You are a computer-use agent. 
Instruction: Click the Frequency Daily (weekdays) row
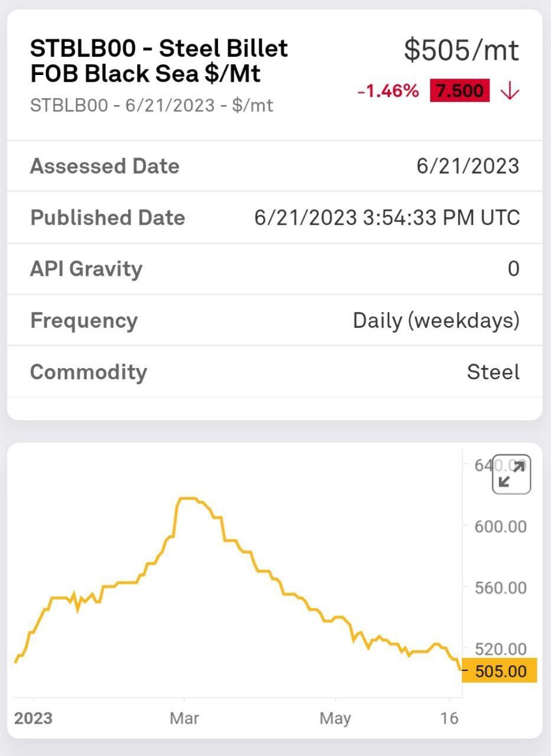[275, 320]
